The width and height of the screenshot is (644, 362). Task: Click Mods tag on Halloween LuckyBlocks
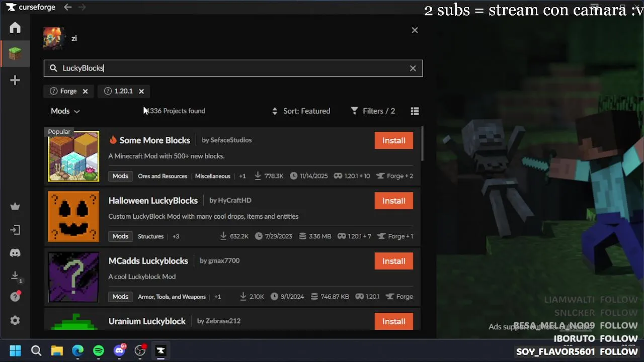120,236
